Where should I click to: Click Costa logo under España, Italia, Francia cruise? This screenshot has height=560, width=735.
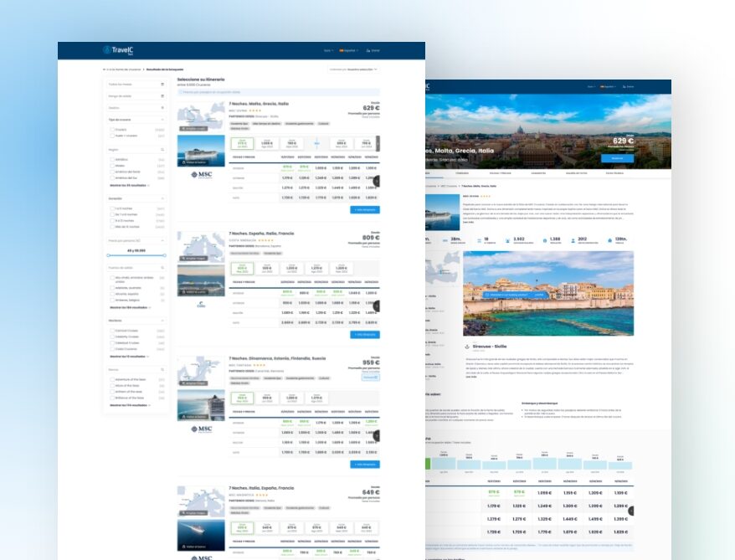point(201,305)
